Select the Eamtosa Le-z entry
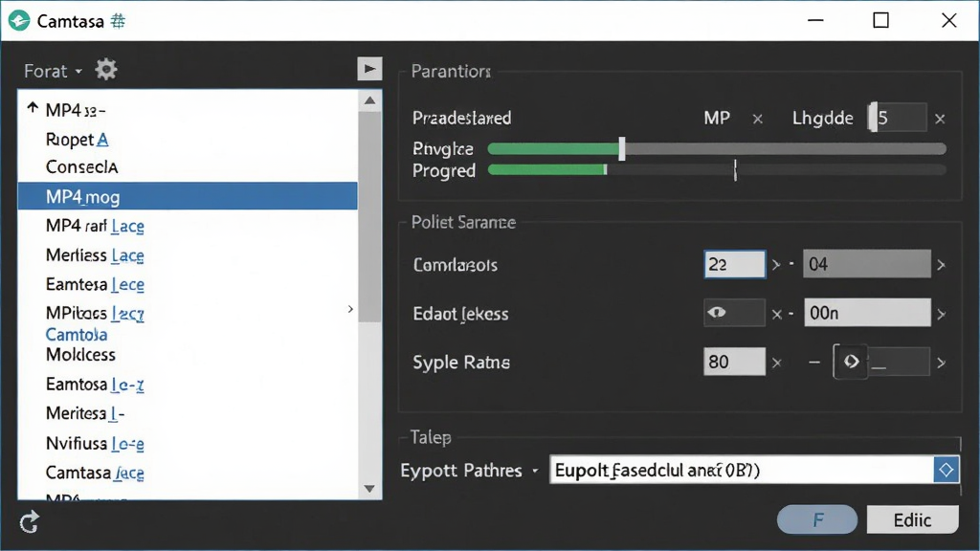The height and width of the screenshot is (551, 980). tap(95, 384)
